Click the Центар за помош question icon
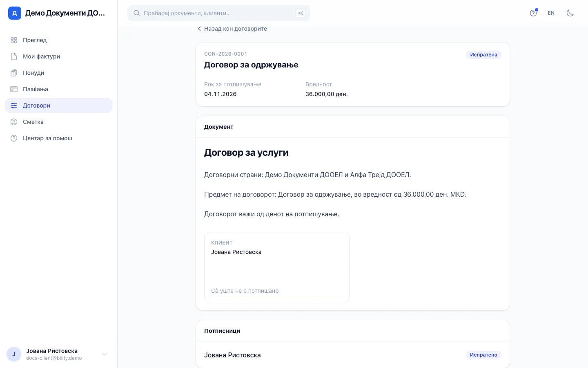Image resolution: width=588 pixels, height=368 pixels. tap(14, 138)
